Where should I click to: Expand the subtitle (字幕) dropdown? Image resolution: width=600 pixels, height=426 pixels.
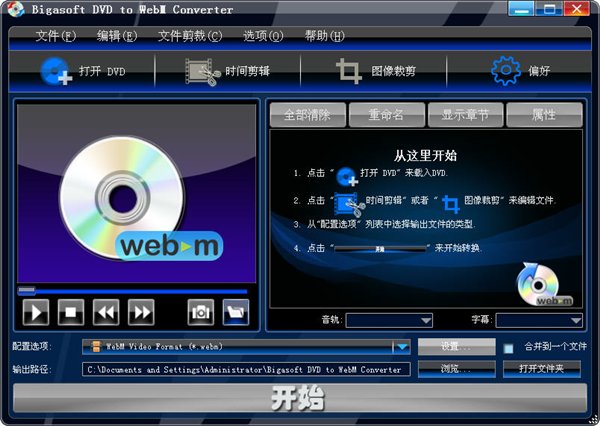[x=576, y=320]
